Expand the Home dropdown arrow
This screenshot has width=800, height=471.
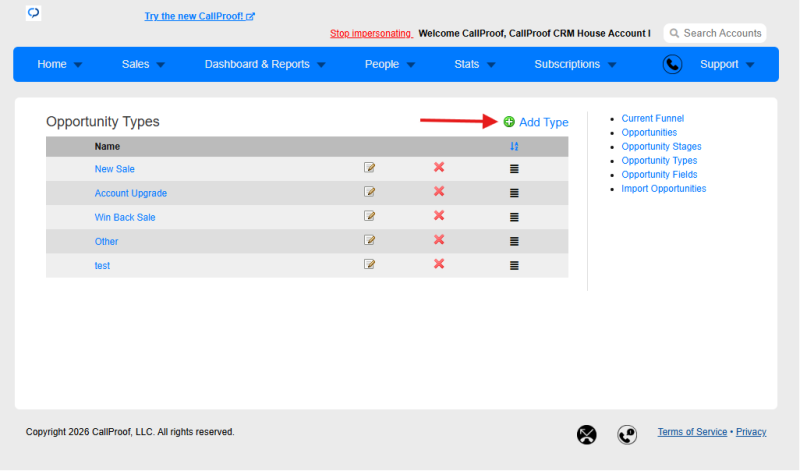78,65
